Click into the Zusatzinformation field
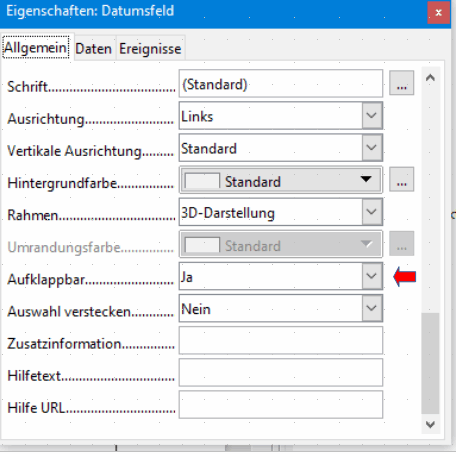Screen dimensions: 456x454 [x=281, y=340]
